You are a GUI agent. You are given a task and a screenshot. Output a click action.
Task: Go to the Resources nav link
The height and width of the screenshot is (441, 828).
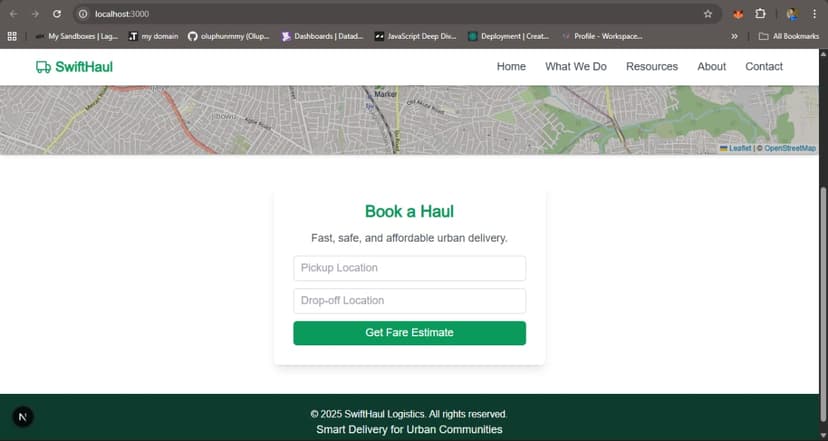[652, 67]
